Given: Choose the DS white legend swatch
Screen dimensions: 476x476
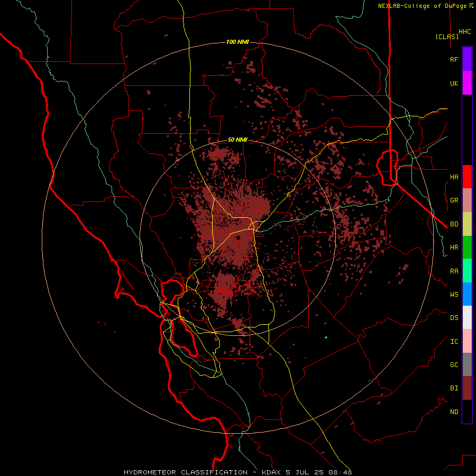Looking at the screenshot, I should (467, 317).
